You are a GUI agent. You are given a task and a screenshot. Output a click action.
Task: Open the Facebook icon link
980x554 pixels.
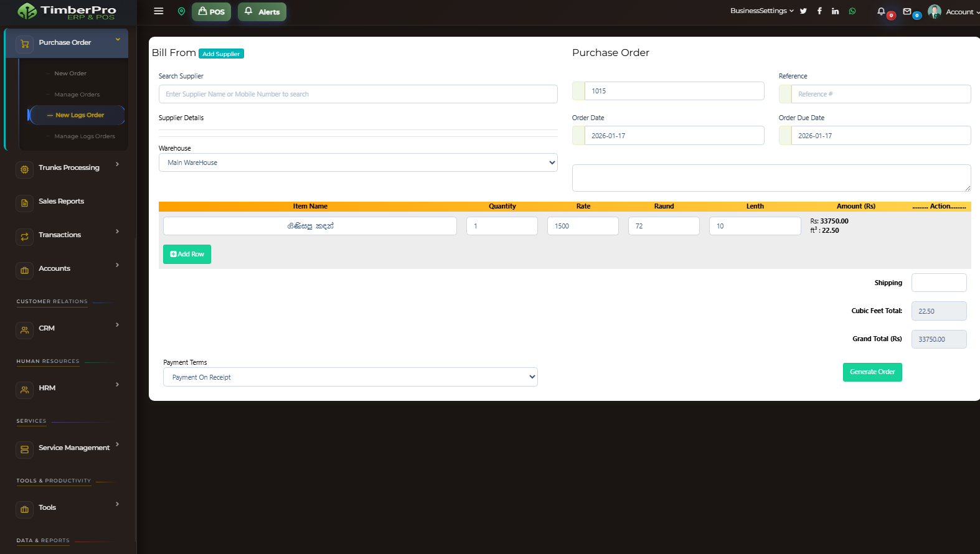click(x=819, y=11)
